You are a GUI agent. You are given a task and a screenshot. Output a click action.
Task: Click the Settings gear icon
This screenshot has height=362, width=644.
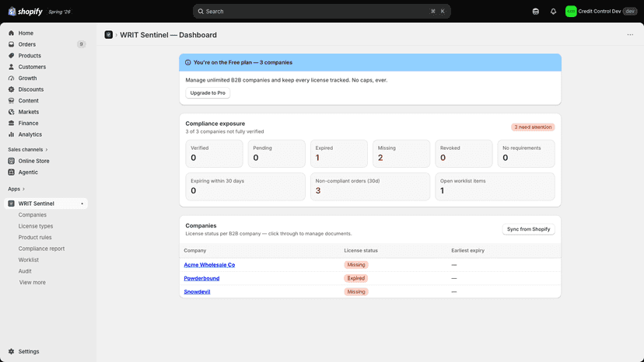(x=11, y=351)
